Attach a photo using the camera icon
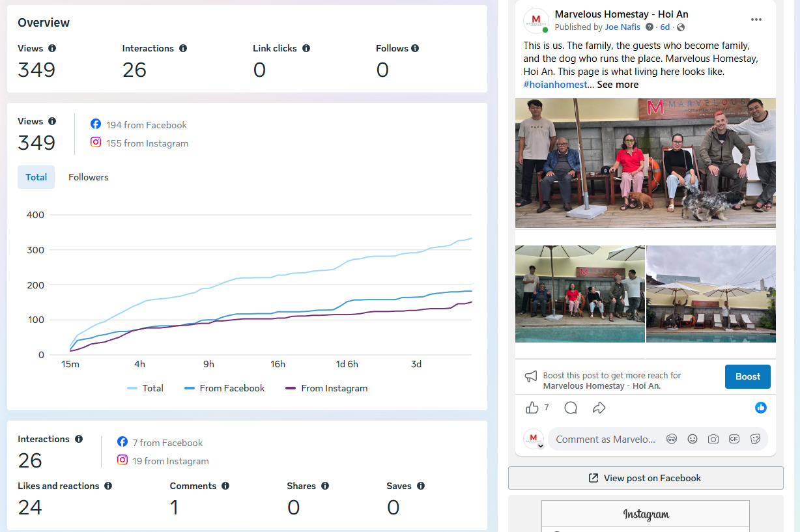This screenshot has height=532, width=800. [x=713, y=439]
